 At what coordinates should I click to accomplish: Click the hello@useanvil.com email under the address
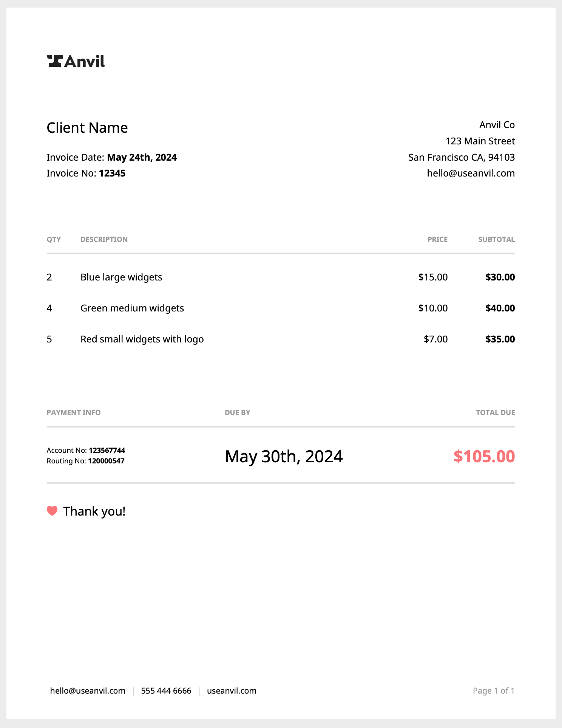(x=471, y=173)
